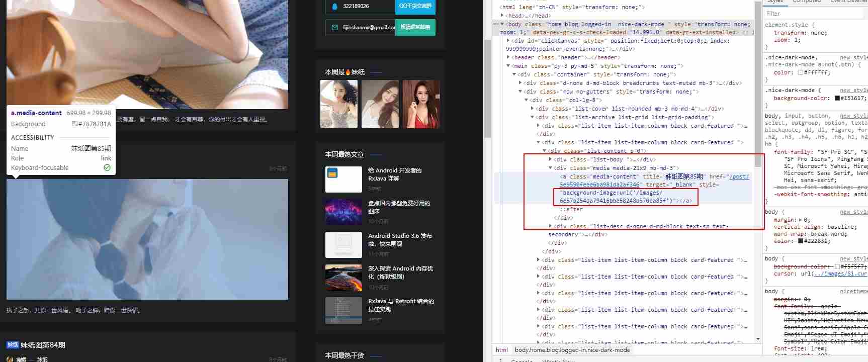Click the Elements panel scroll down arrow

[x=758, y=339]
